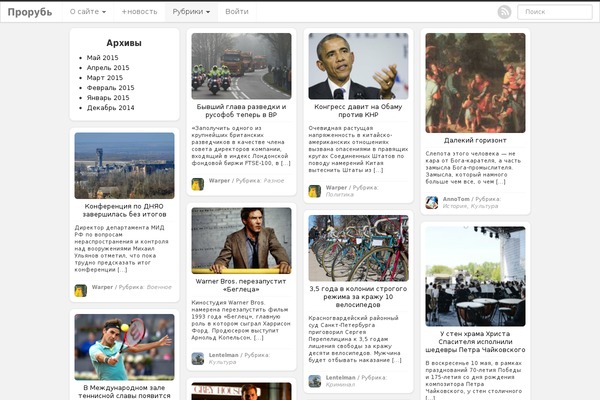Image resolution: width=600 pixels, height=400 pixels.
Task: Click Lentelman avatar under bicycle theft article
Action: pos(315,381)
